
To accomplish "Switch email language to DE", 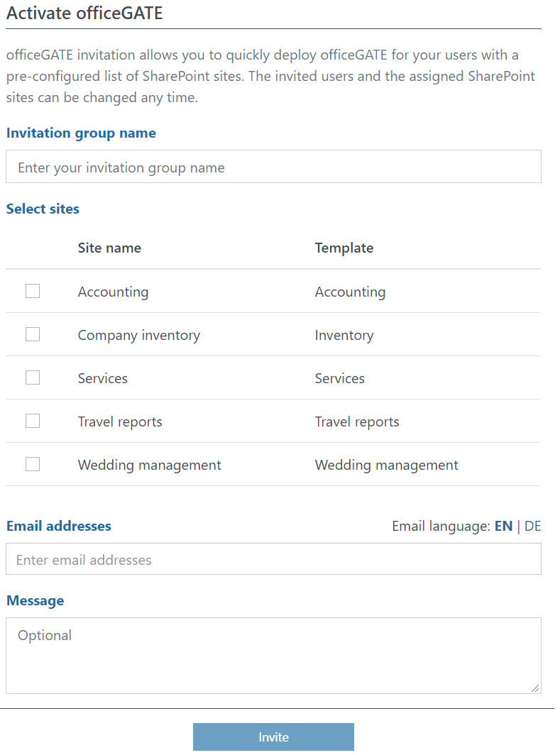I will coord(532,527).
